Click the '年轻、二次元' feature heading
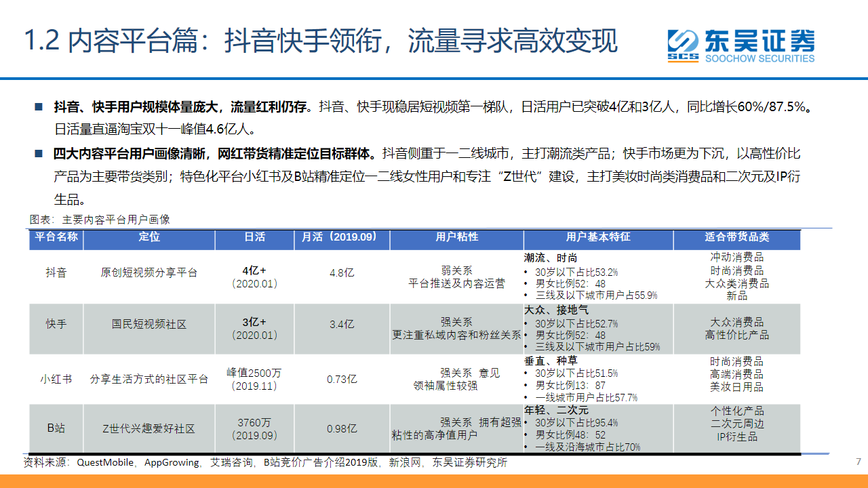This screenshot has height=488, width=868. pyautogui.click(x=556, y=410)
